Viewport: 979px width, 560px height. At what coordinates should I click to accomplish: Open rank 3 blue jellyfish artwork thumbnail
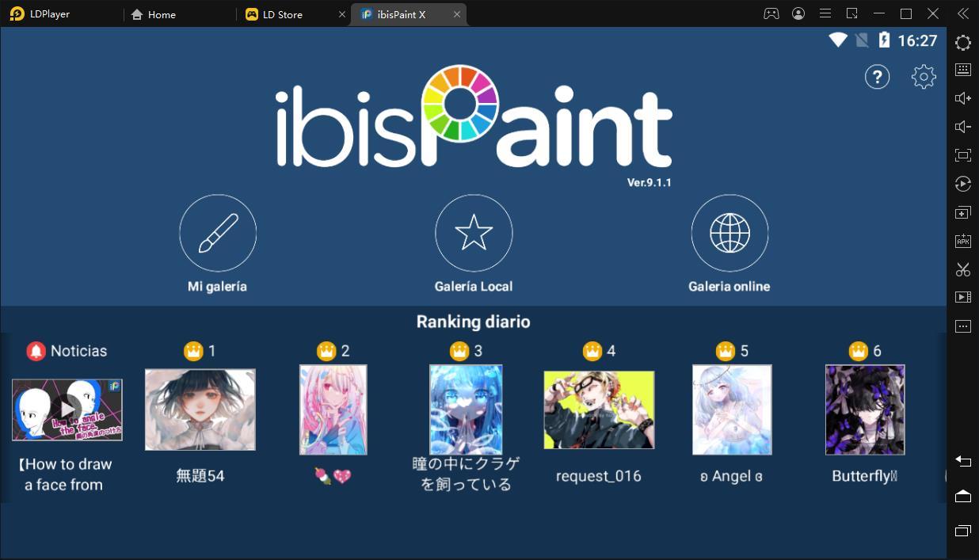point(466,410)
